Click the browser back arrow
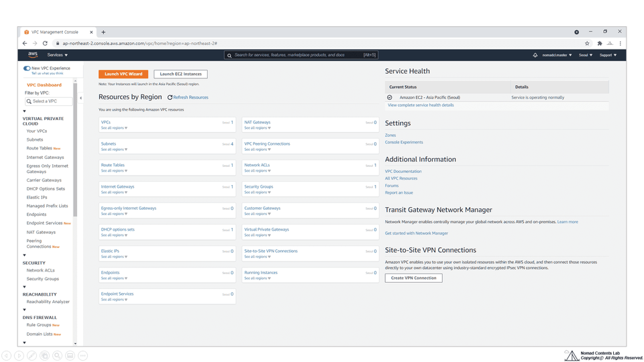The height and width of the screenshot is (362, 644). coord(25,43)
